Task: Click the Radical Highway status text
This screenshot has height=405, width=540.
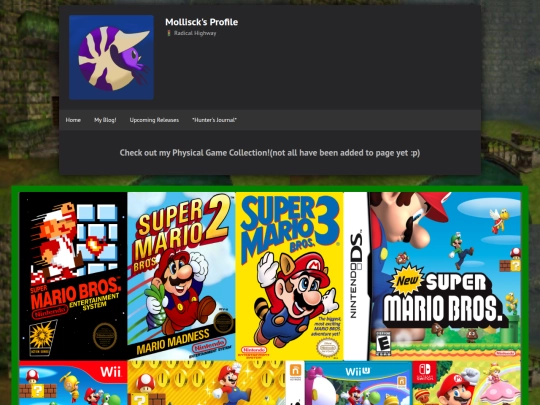Action: (x=195, y=33)
